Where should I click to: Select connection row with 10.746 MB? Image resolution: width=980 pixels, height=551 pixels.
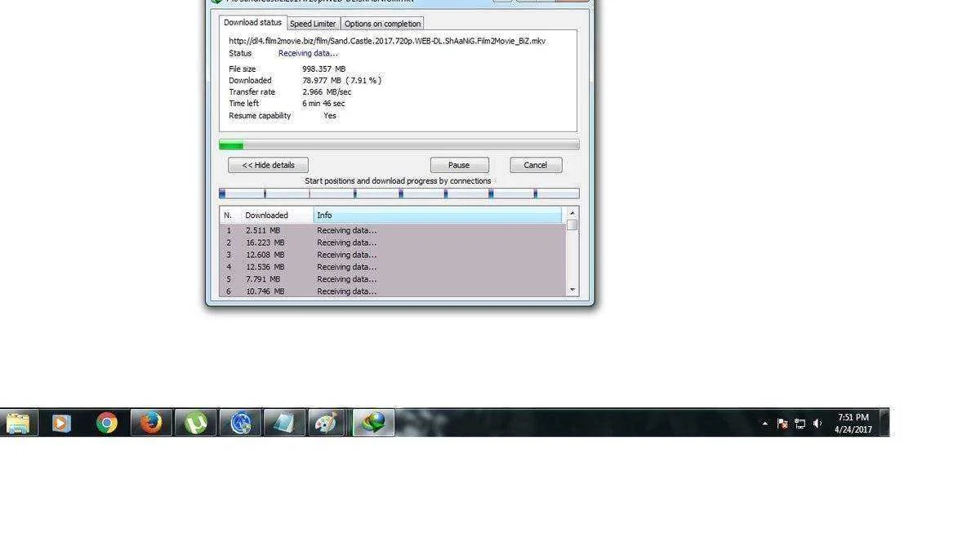[393, 291]
